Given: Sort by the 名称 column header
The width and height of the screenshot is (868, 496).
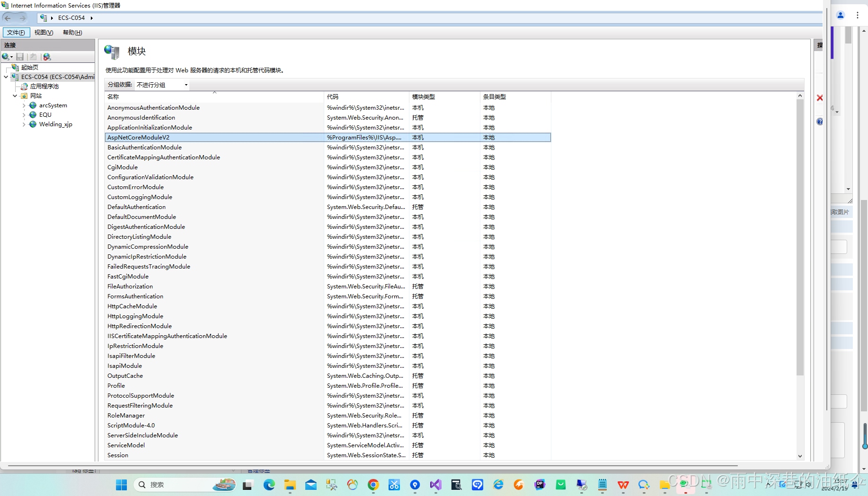Looking at the screenshot, I should tap(214, 96).
